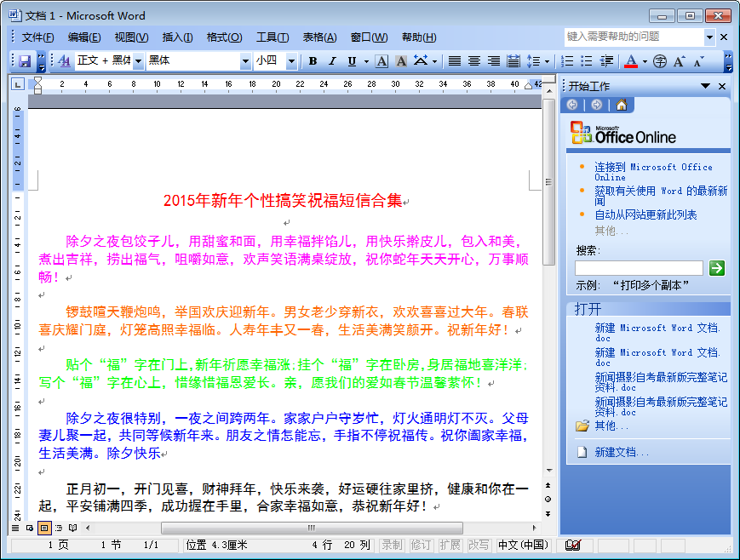Toggle macro recording via 录制
740x560 pixels.
coord(391,545)
